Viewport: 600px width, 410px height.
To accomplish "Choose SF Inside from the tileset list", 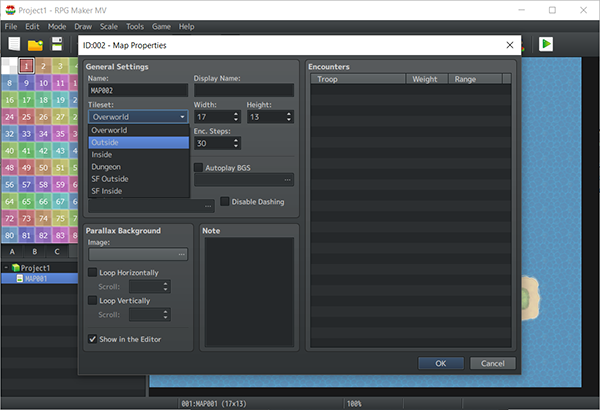I will [139, 191].
